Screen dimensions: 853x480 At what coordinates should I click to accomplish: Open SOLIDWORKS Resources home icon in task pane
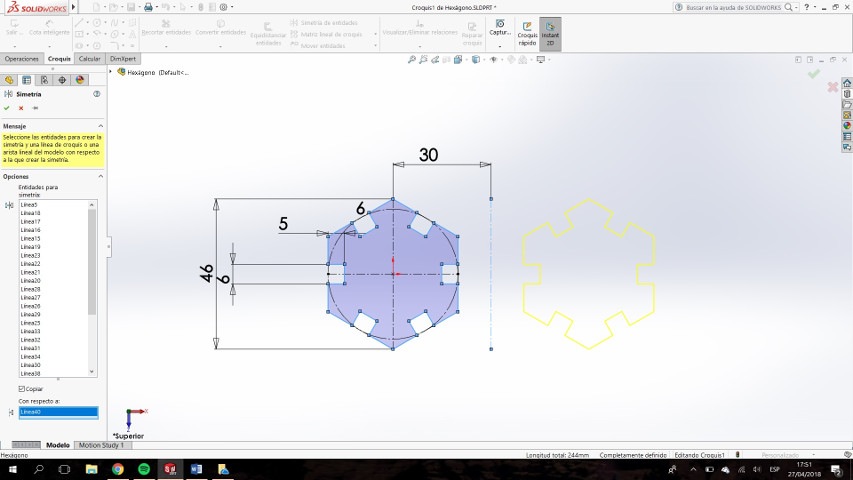pyautogui.click(x=847, y=83)
